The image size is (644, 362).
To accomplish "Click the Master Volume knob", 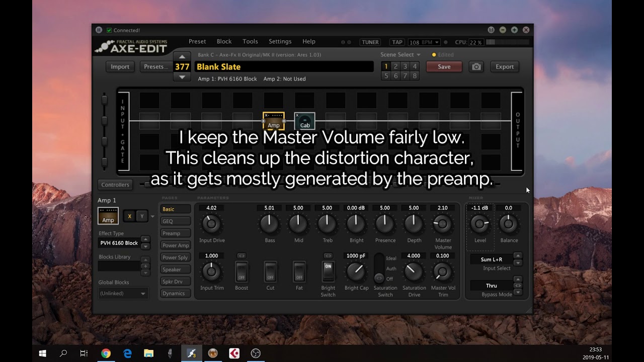I will (442, 223).
